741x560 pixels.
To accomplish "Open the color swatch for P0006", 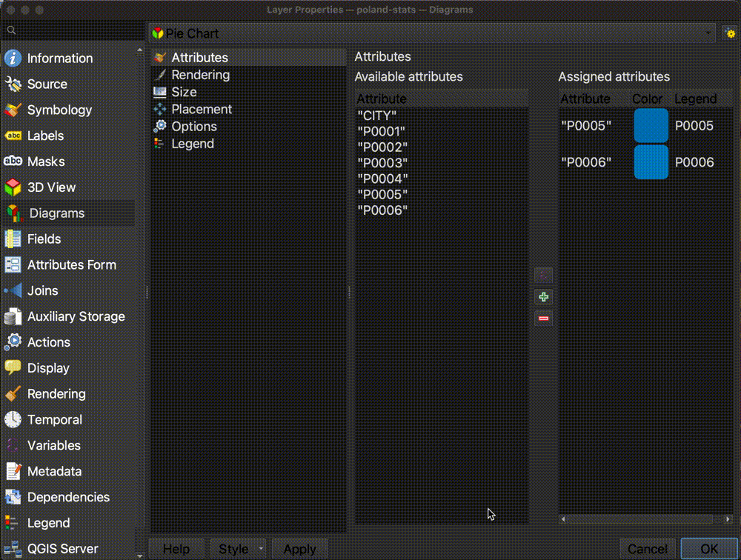I will coord(651,162).
